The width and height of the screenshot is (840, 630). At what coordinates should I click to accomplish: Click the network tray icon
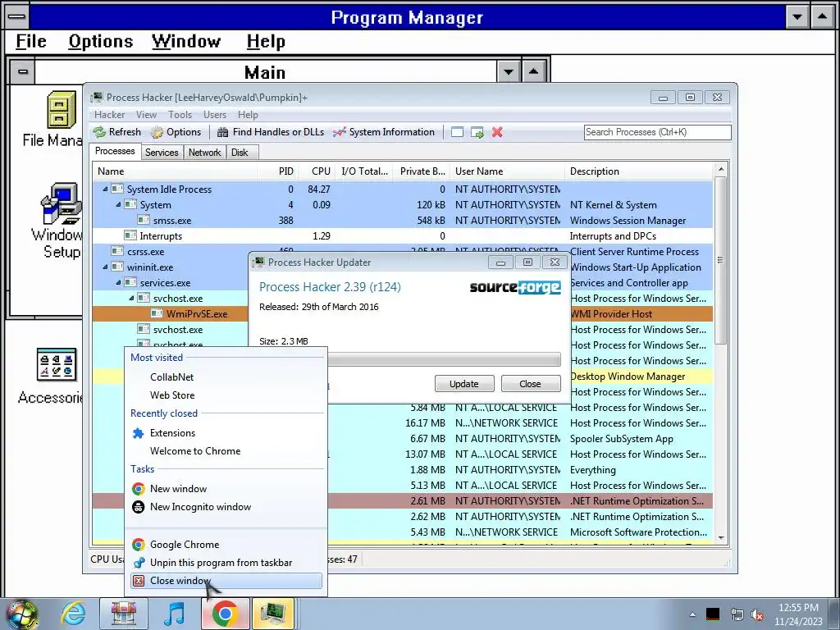[x=737, y=615]
